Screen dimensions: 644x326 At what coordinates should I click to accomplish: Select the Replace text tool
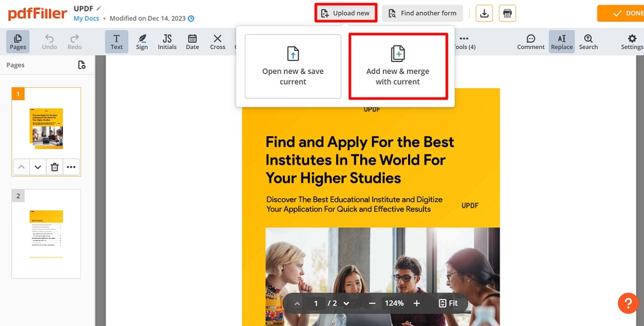click(x=561, y=41)
